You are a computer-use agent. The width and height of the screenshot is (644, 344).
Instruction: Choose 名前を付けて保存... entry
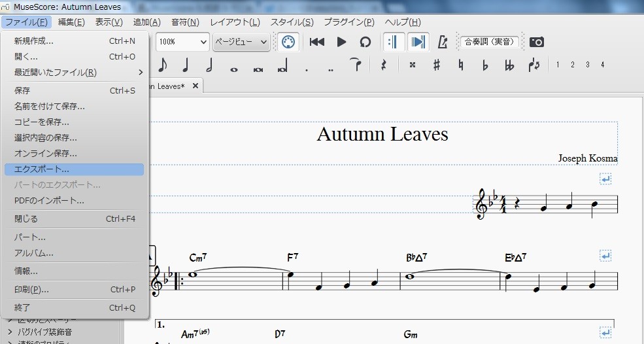coord(75,107)
